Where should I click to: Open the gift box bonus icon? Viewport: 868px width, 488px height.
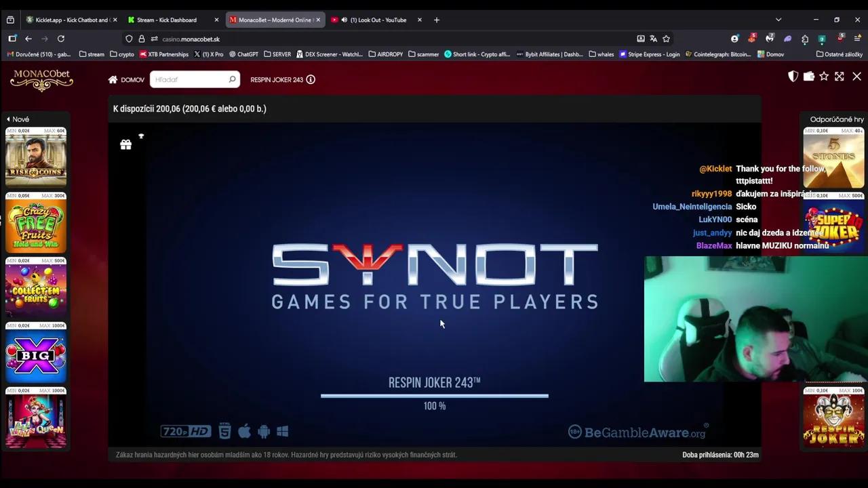(125, 144)
